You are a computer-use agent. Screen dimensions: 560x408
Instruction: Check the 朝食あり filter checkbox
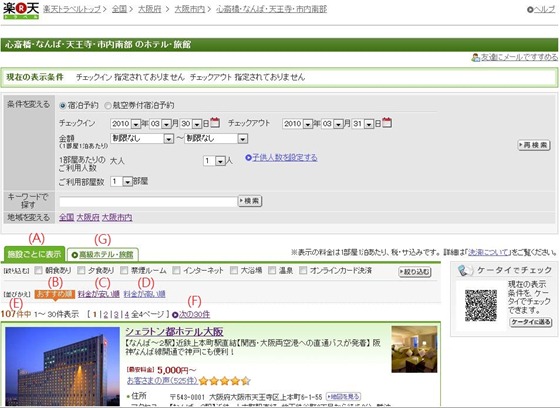coord(39,270)
